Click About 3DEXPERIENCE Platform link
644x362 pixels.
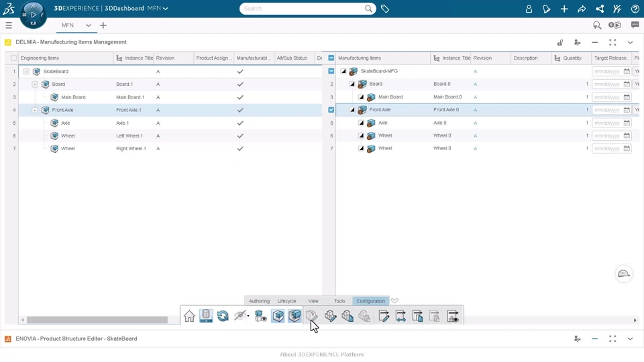tap(321, 354)
